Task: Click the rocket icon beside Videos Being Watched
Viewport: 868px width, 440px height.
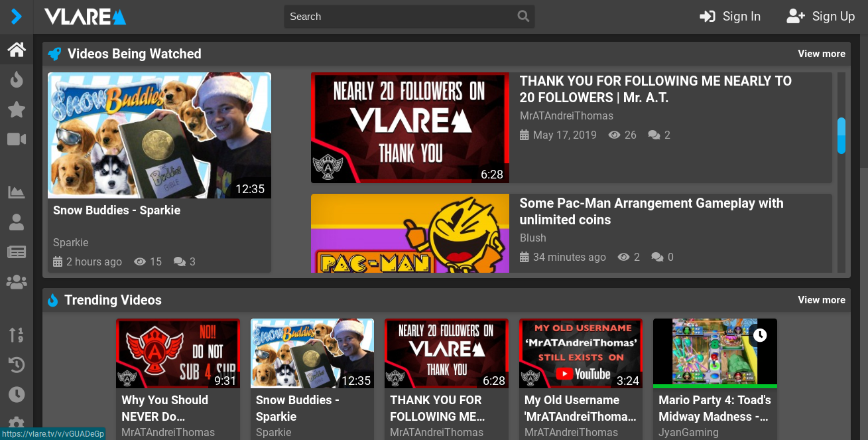Action: [55, 54]
